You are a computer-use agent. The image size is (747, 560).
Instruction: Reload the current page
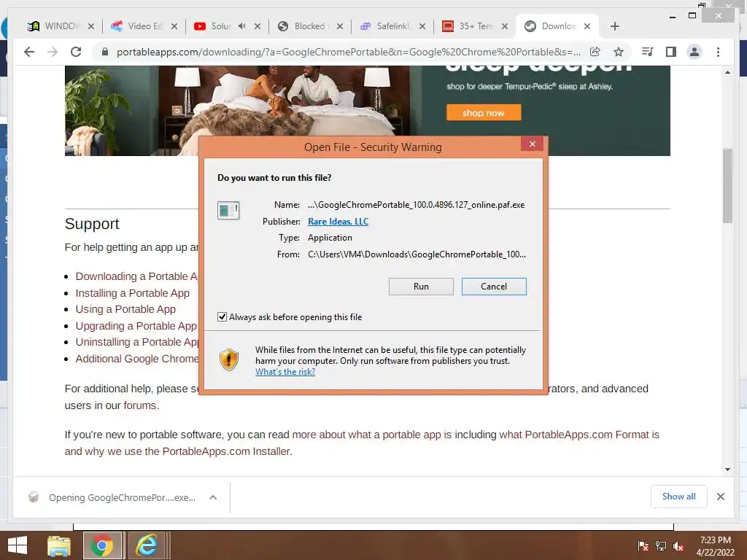[x=76, y=52]
